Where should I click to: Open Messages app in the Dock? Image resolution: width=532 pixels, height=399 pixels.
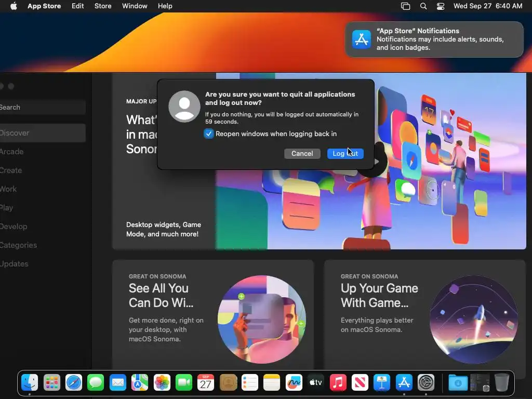96,383
